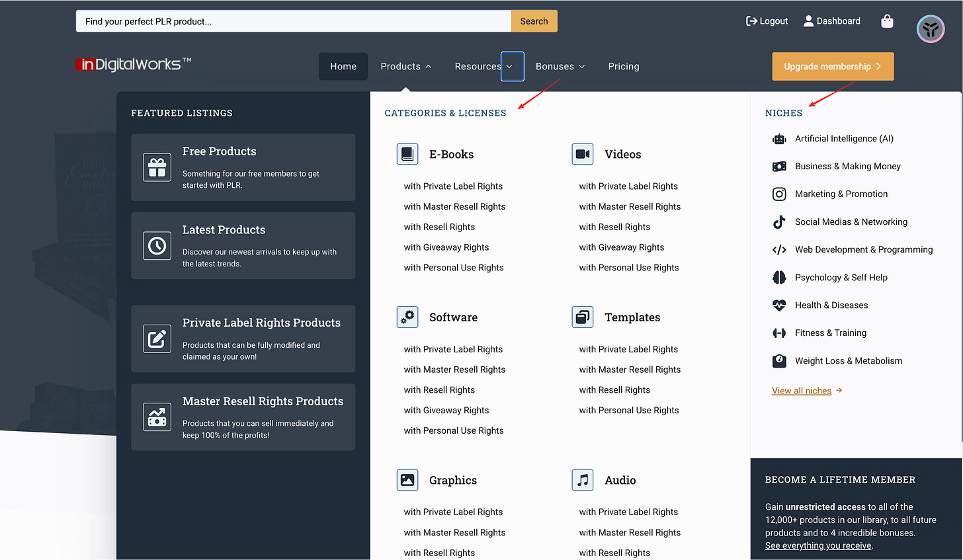Open E-Books with Private Label Rights
The height and width of the screenshot is (560, 963).
click(453, 186)
